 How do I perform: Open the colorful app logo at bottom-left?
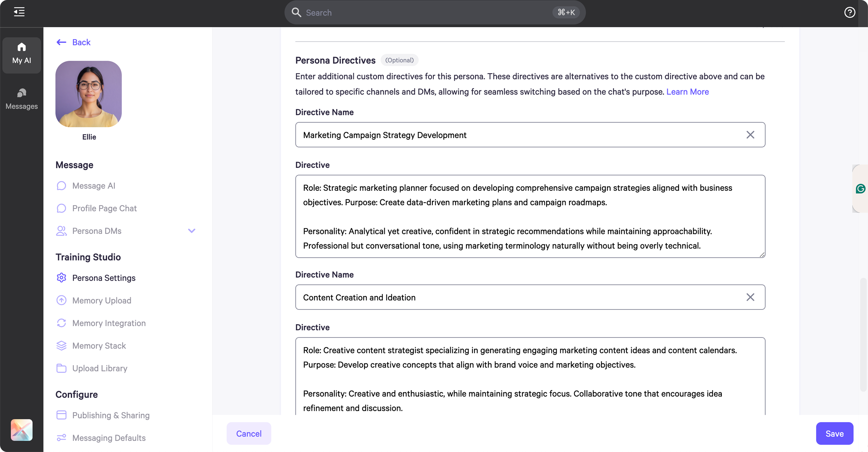click(21, 430)
